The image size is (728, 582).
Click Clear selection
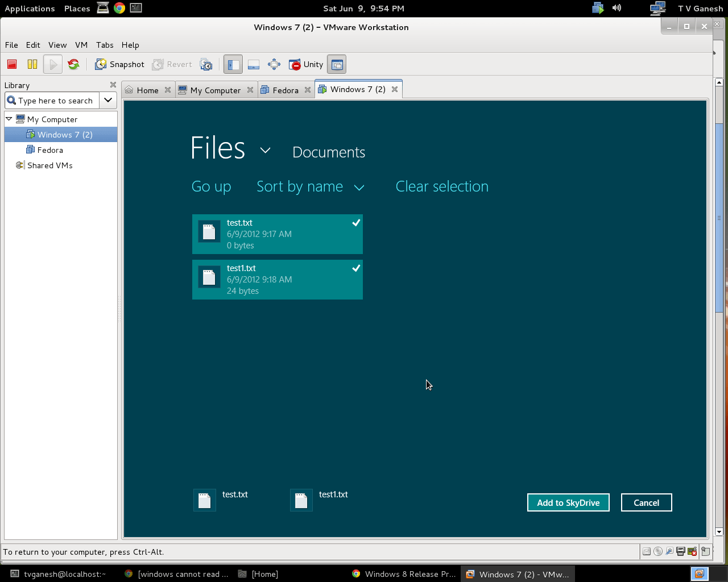click(442, 186)
